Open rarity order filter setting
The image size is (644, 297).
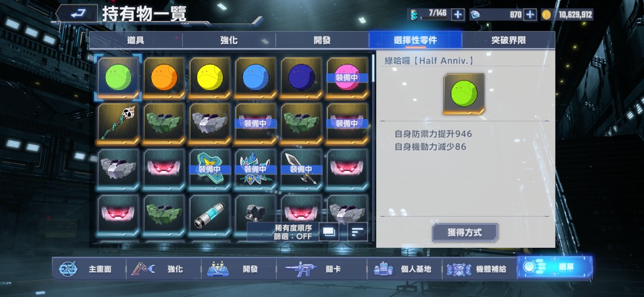293,231
